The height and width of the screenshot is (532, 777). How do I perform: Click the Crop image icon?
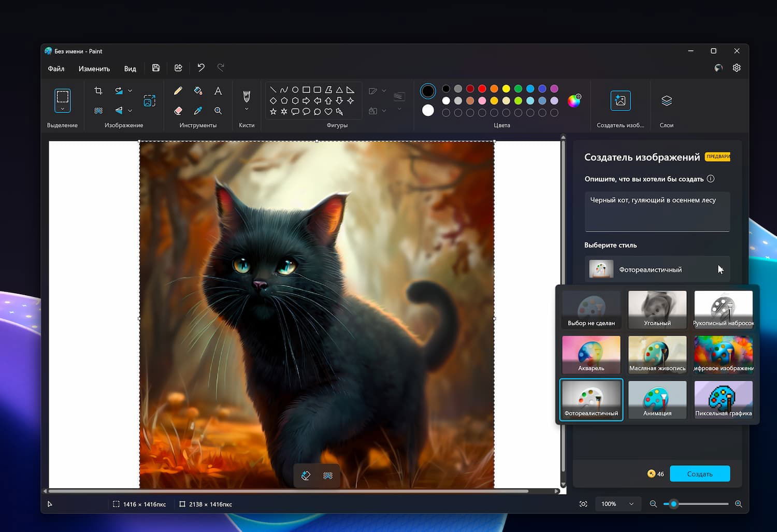click(x=98, y=91)
